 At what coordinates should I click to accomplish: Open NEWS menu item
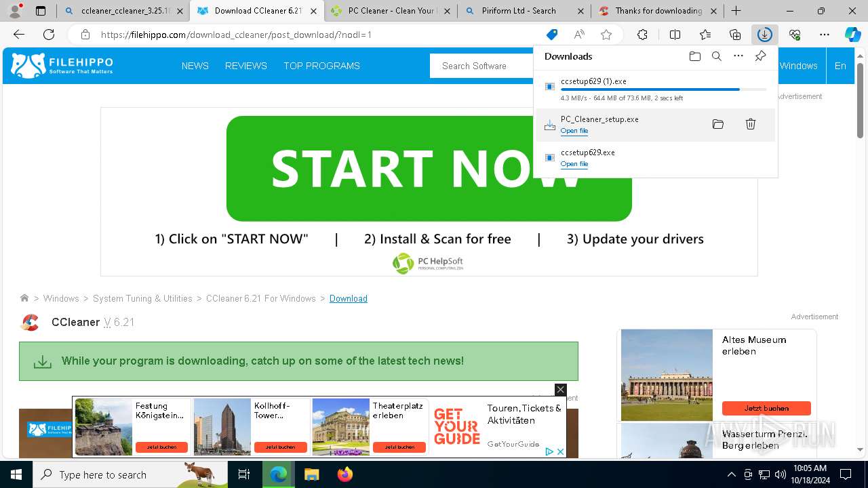click(x=195, y=66)
